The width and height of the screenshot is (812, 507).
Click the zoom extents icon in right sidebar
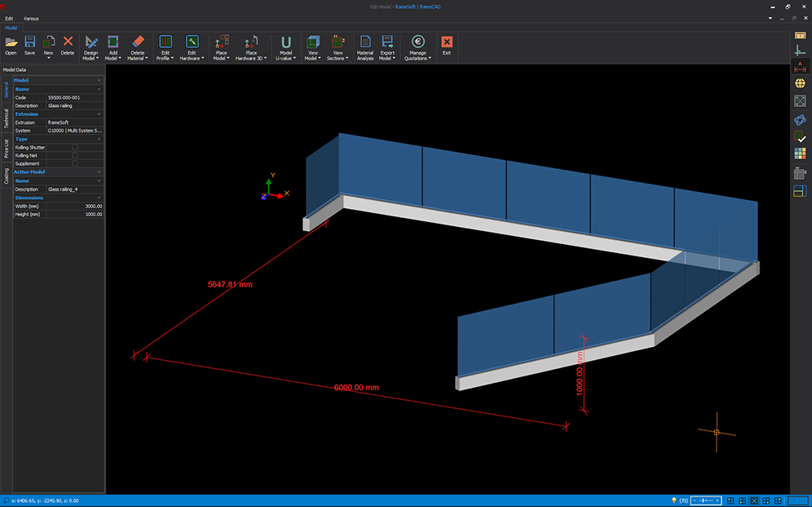click(x=800, y=101)
